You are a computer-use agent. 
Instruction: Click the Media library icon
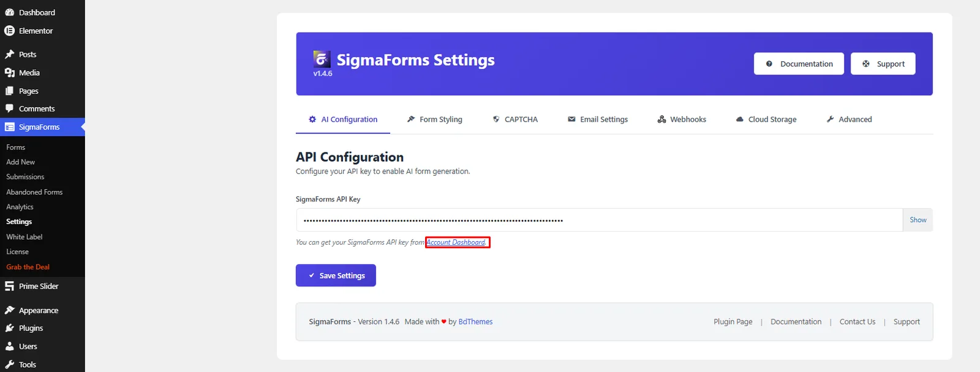[9, 73]
